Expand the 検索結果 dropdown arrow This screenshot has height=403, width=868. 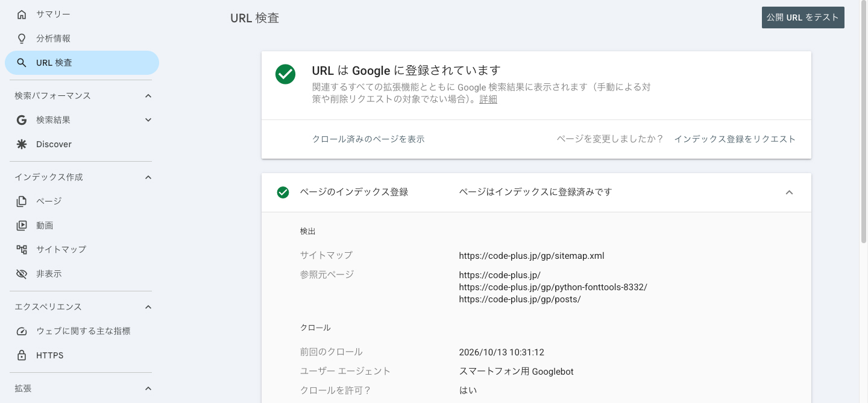(x=148, y=120)
